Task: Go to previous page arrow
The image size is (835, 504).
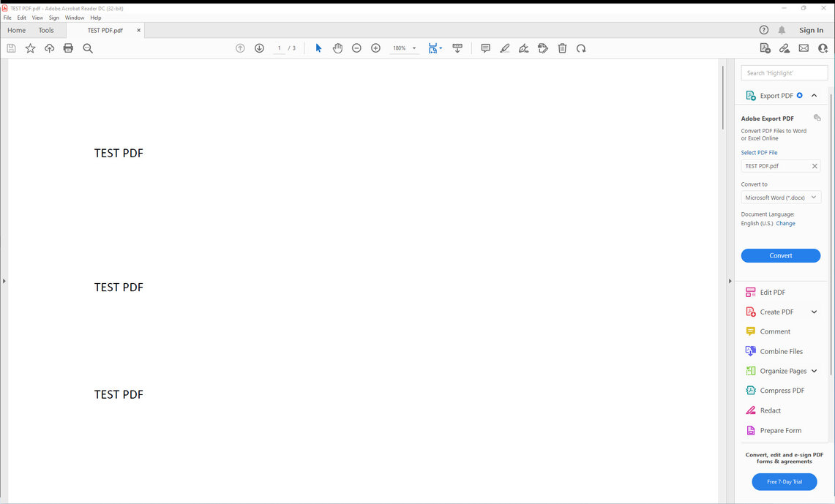Action: tap(240, 48)
